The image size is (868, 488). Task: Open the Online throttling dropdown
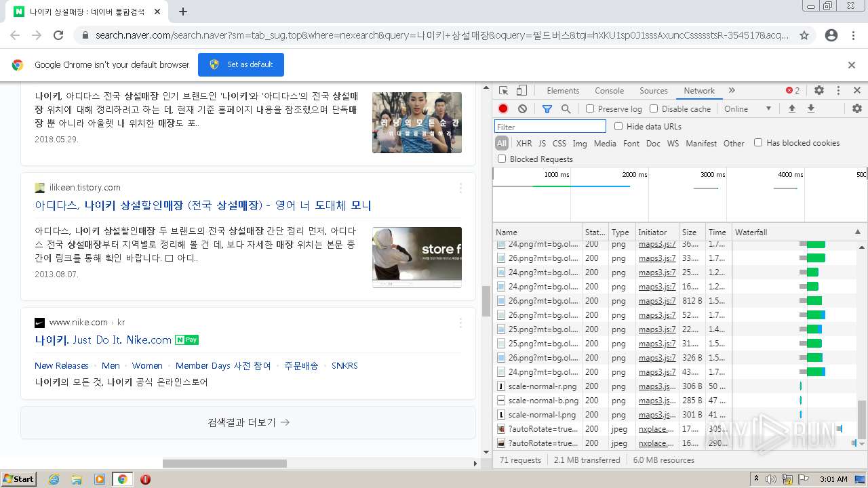[x=747, y=108]
